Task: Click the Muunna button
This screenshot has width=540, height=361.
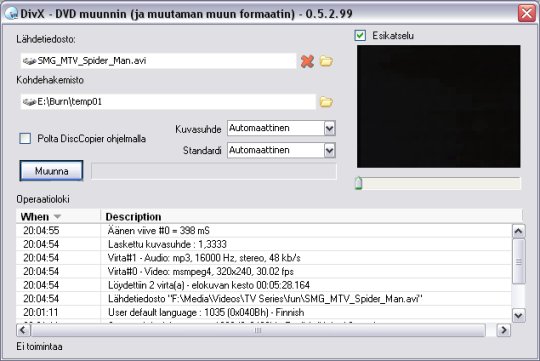Action: (x=51, y=171)
